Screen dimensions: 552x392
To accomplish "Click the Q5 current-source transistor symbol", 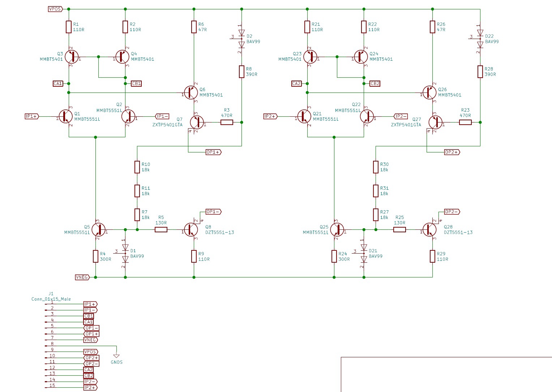I will click(98, 229).
